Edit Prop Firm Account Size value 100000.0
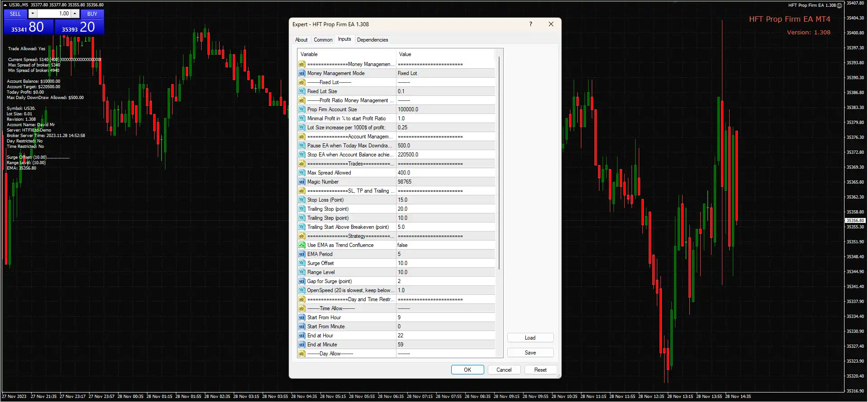Image resolution: width=868 pixels, height=402 pixels. [446, 109]
